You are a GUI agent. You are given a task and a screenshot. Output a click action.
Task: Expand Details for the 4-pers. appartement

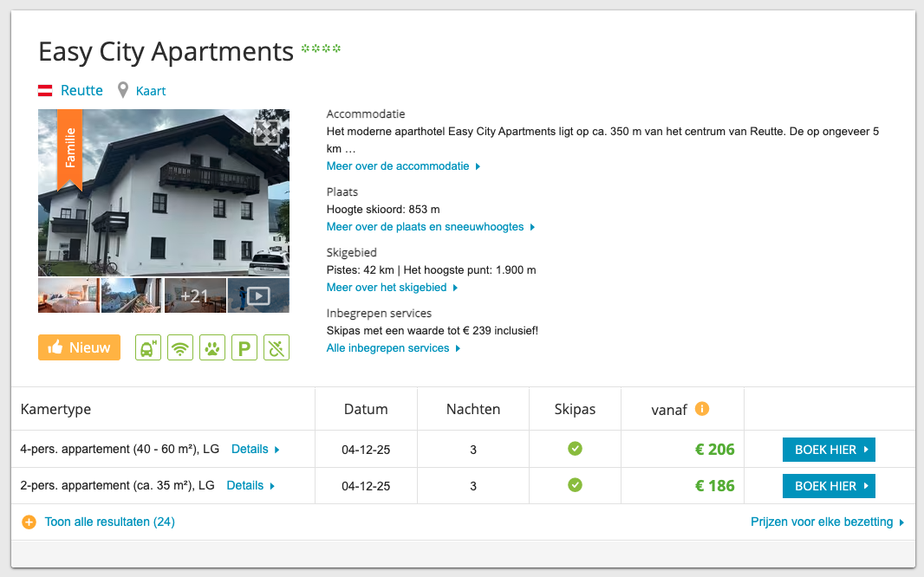(x=255, y=450)
